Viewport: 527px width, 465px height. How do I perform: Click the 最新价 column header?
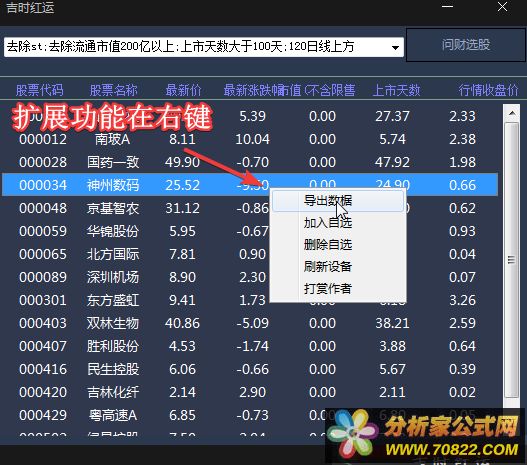(x=183, y=90)
